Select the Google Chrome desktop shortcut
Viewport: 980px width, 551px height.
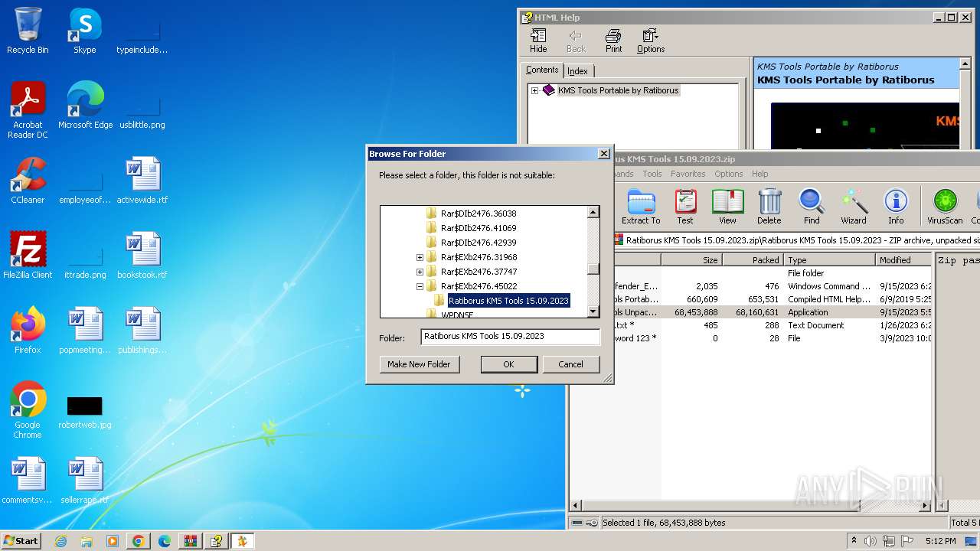coord(28,410)
